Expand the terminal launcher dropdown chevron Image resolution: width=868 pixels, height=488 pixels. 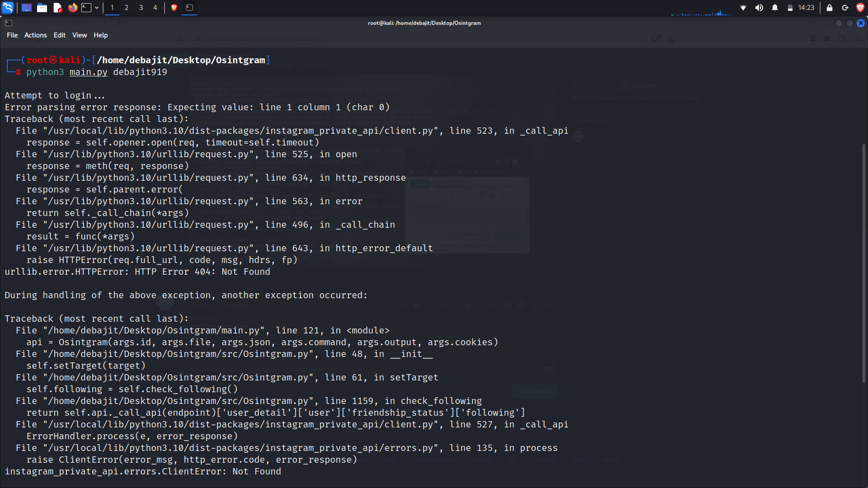[x=97, y=8]
